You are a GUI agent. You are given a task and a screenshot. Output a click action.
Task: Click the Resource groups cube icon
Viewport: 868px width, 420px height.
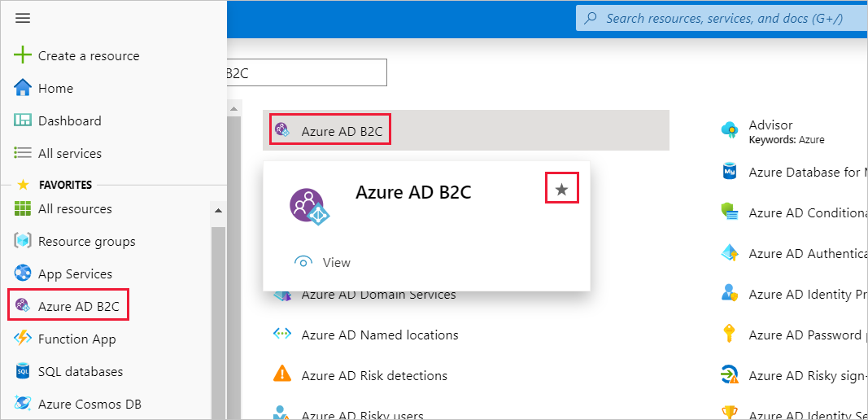pos(23,242)
